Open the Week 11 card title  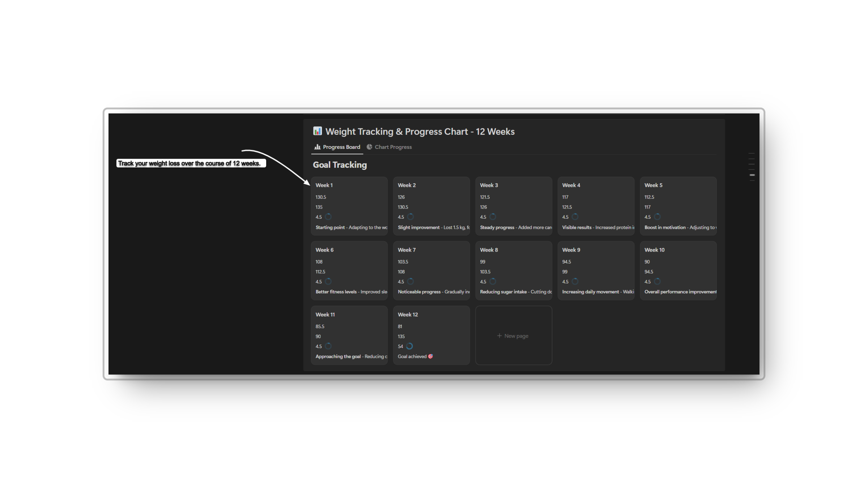[x=325, y=314]
